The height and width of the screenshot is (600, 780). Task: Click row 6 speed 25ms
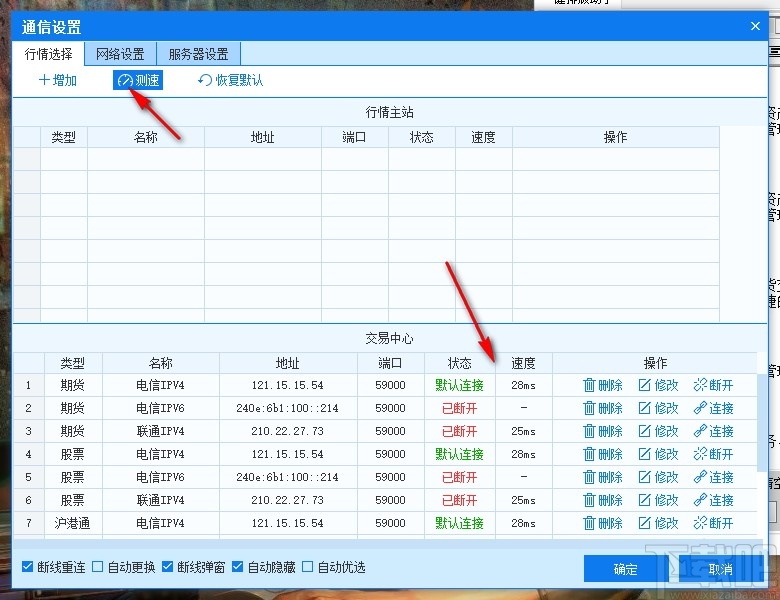[x=523, y=500]
